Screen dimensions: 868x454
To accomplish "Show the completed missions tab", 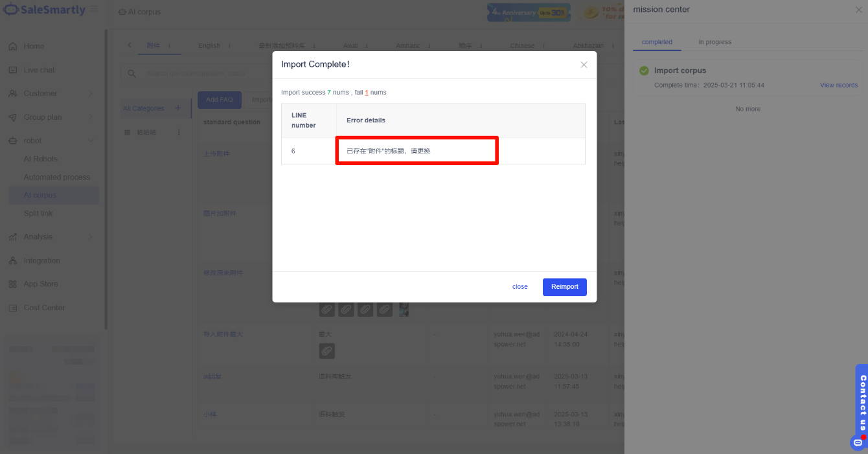I will point(657,42).
